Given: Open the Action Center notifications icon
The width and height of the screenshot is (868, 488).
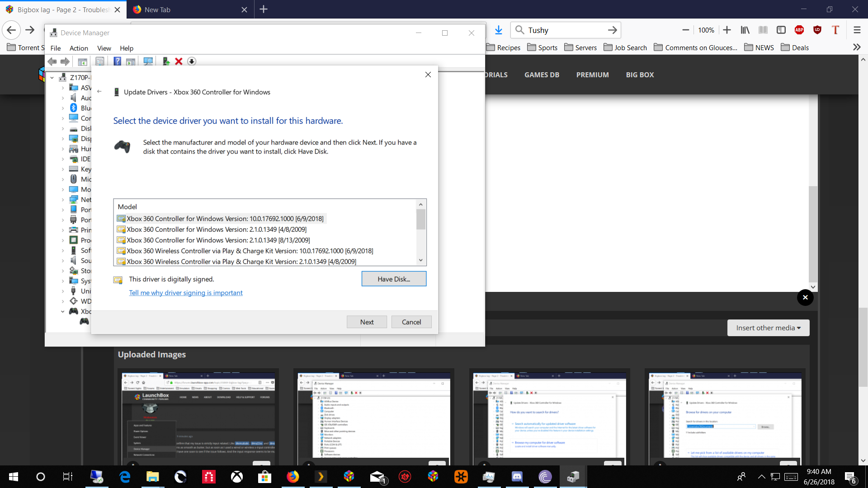Looking at the screenshot, I should 850,477.
